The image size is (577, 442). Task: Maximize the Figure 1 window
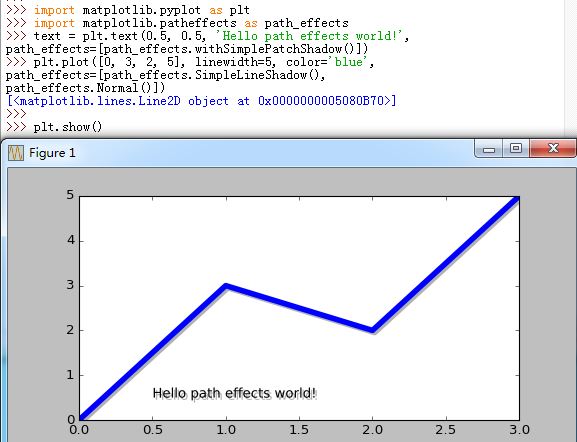tap(516, 148)
